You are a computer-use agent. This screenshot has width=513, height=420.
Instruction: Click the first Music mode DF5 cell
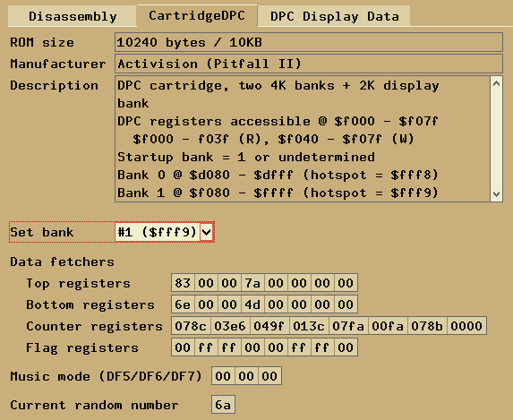[x=223, y=376]
